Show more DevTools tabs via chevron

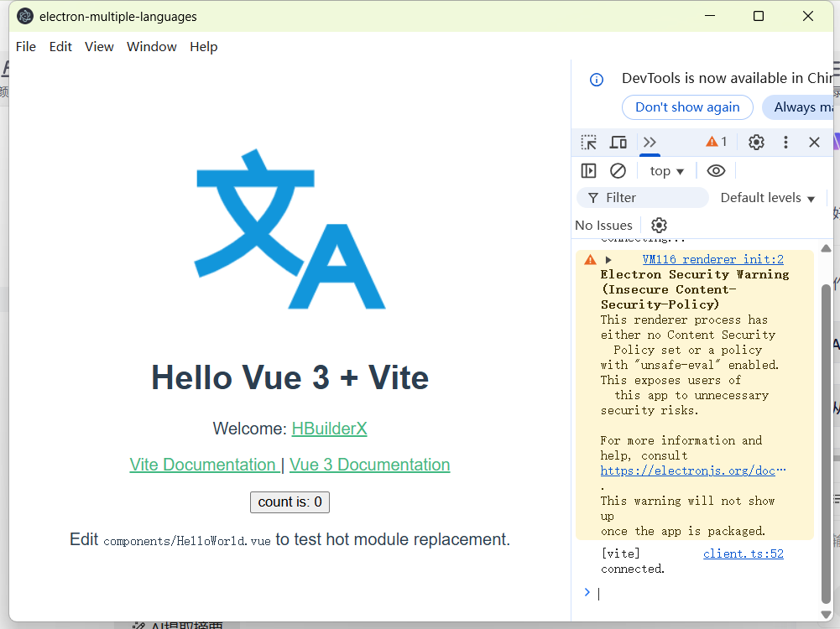(650, 143)
